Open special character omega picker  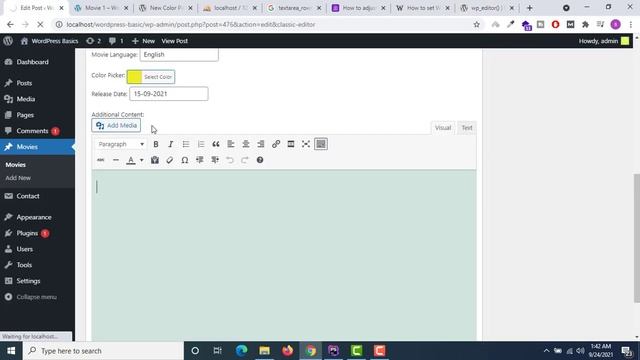184,160
